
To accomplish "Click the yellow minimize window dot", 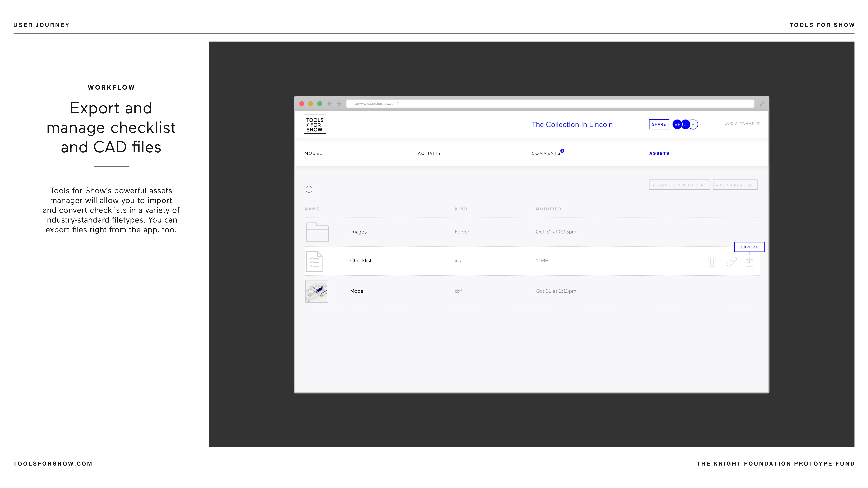I will 311,104.
